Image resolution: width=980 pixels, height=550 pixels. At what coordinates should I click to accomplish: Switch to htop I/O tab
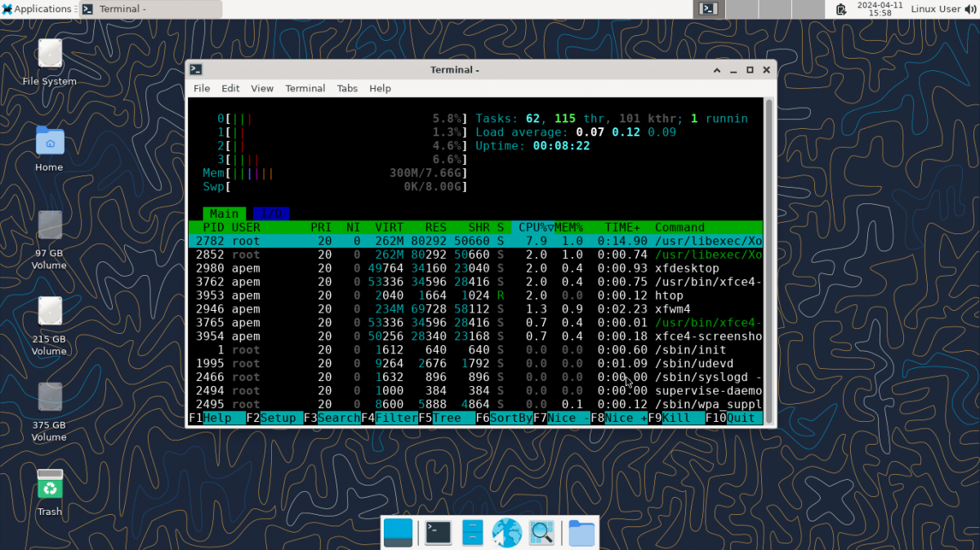coord(271,214)
